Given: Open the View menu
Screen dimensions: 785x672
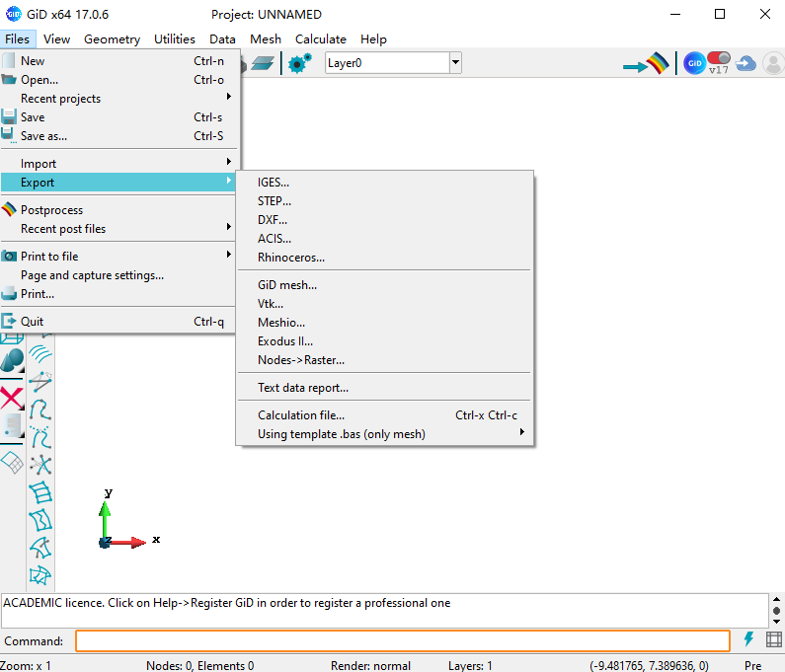Looking at the screenshot, I should tap(56, 39).
